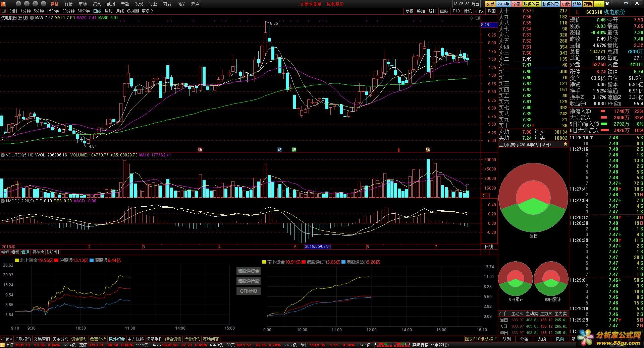Switch to the 逐笔委托 bottom tab
Screen dimensions: 644x348
154,339
